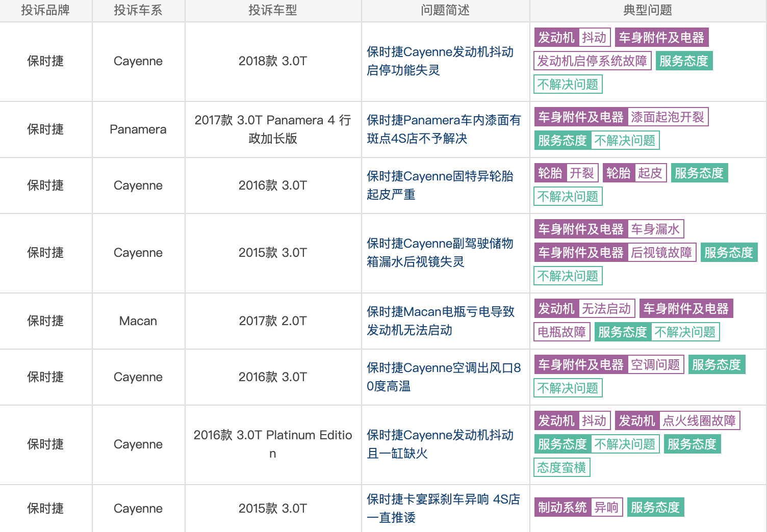
Task: Click the "投诉车系" column header
Action: point(138,10)
